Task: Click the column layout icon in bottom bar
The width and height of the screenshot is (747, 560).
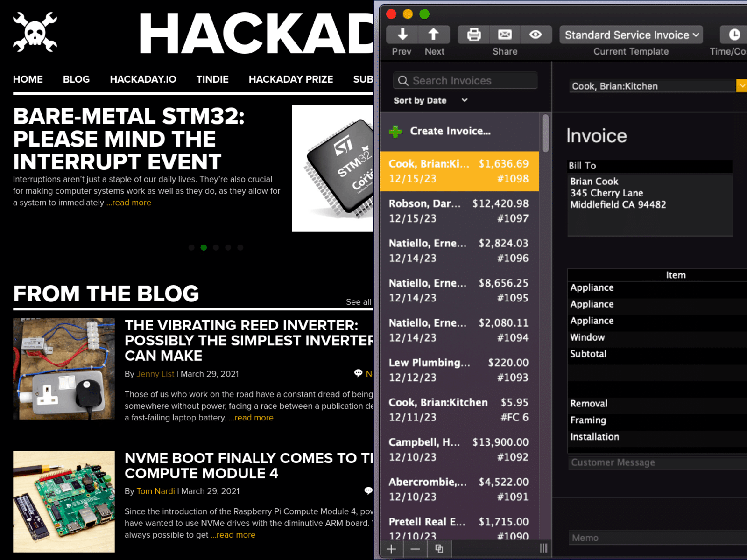Action: pos(543,548)
